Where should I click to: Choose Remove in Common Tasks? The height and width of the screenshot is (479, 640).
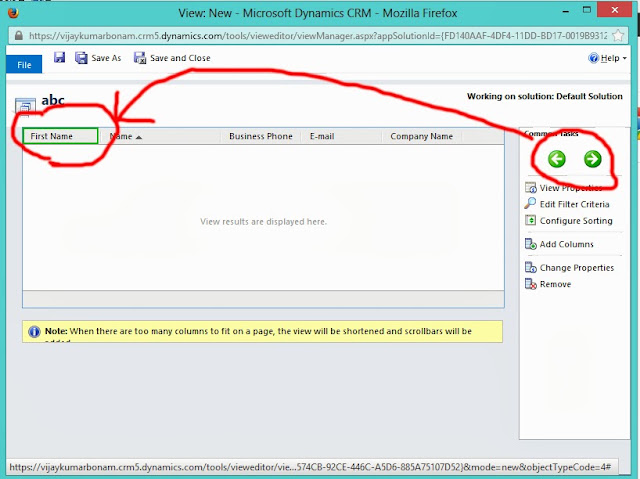(555, 284)
